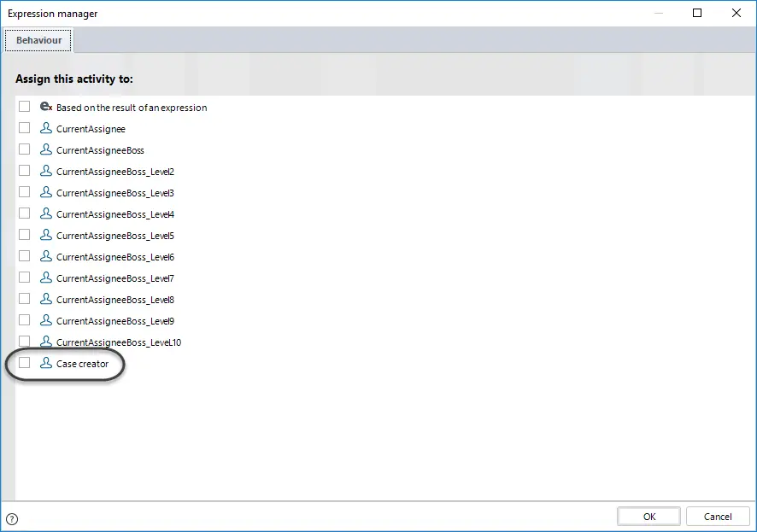Click the 'CurrentAssigneeBoss_Level9' label
Viewport: 757px width, 532px height.
114,321
